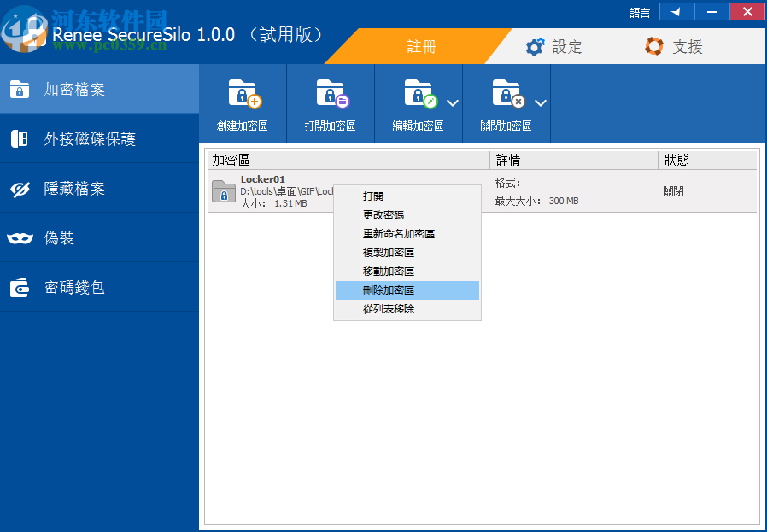Viewport: 767px width, 532px height.
Task: Click the 編輯加密區 pencil folder icon
Action: pyautogui.click(x=421, y=93)
